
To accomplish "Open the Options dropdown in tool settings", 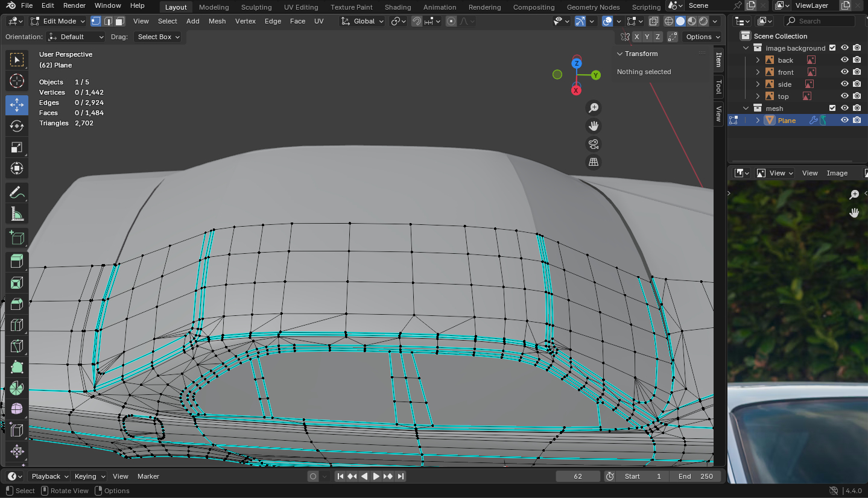I will (703, 37).
